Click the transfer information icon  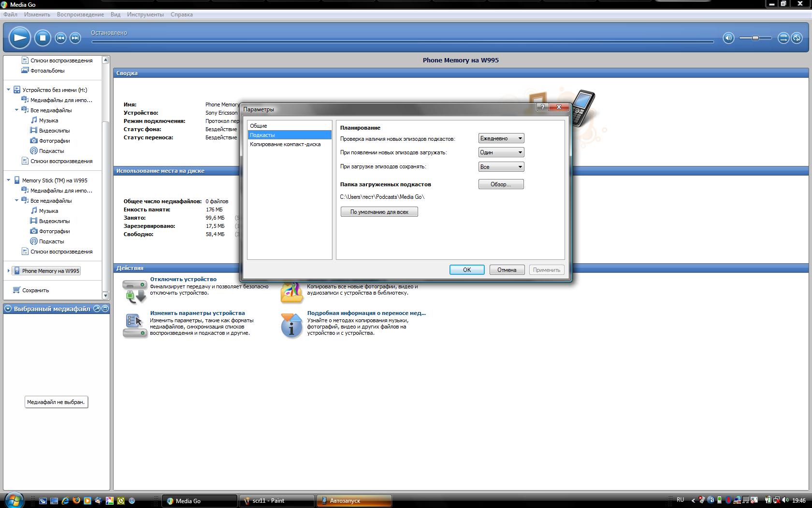pyautogui.click(x=291, y=326)
